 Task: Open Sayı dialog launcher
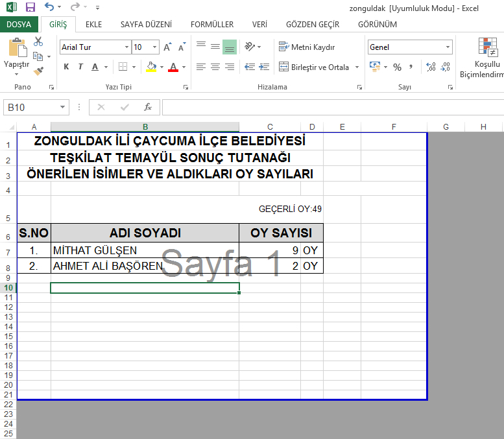pyautogui.click(x=450, y=88)
